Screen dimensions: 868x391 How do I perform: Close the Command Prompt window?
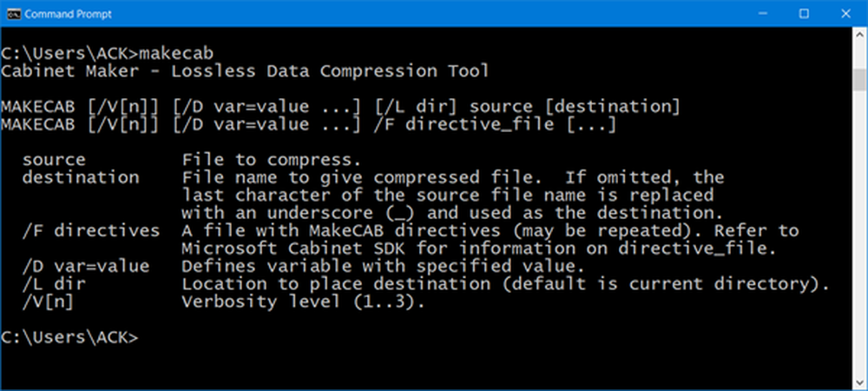pos(845,13)
